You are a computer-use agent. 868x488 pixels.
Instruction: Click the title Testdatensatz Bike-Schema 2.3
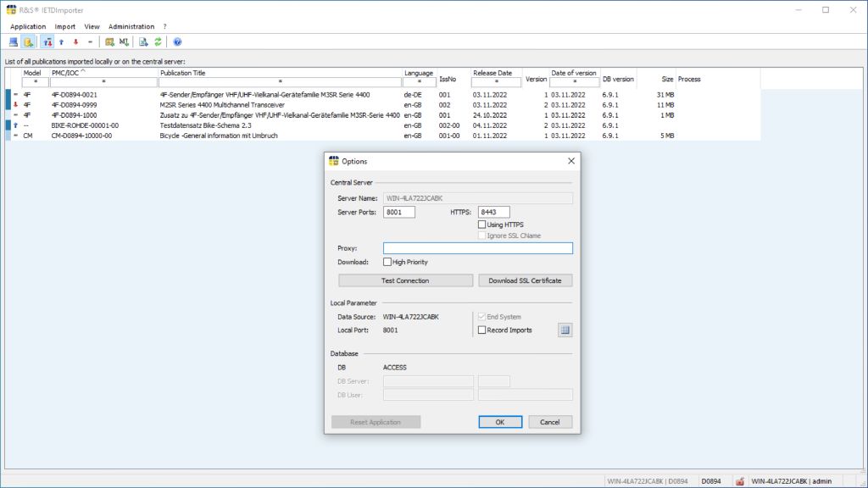[x=205, y=125]
